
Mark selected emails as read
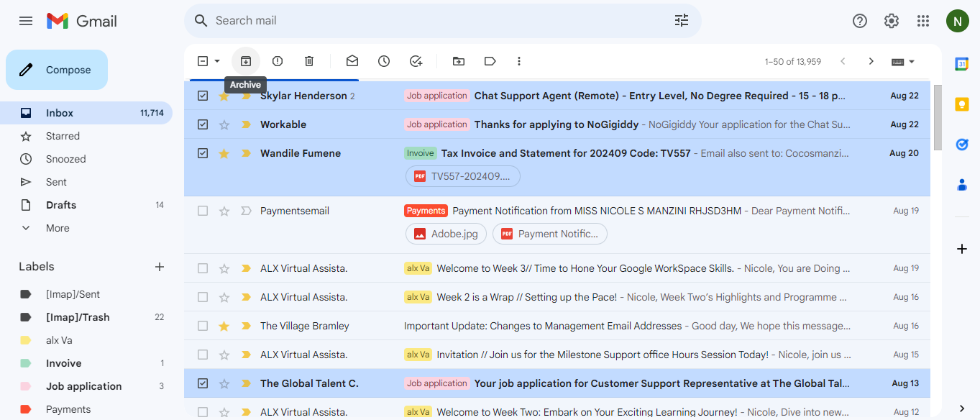[x=352, y=61]
